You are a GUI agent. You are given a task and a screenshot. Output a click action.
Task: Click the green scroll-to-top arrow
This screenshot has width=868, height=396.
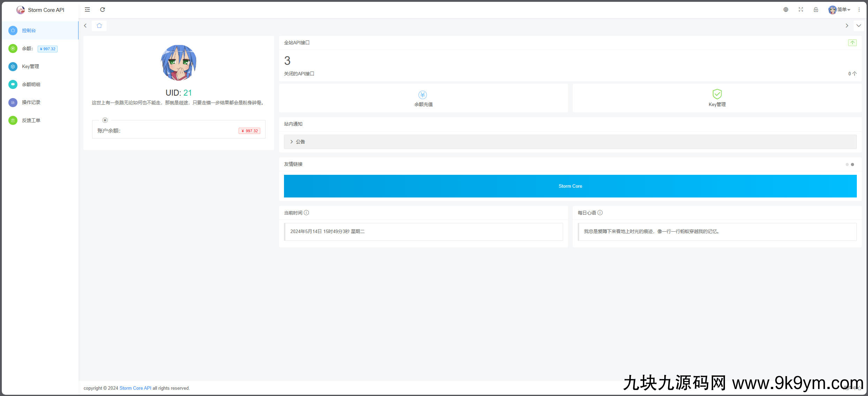click(852, 43)
